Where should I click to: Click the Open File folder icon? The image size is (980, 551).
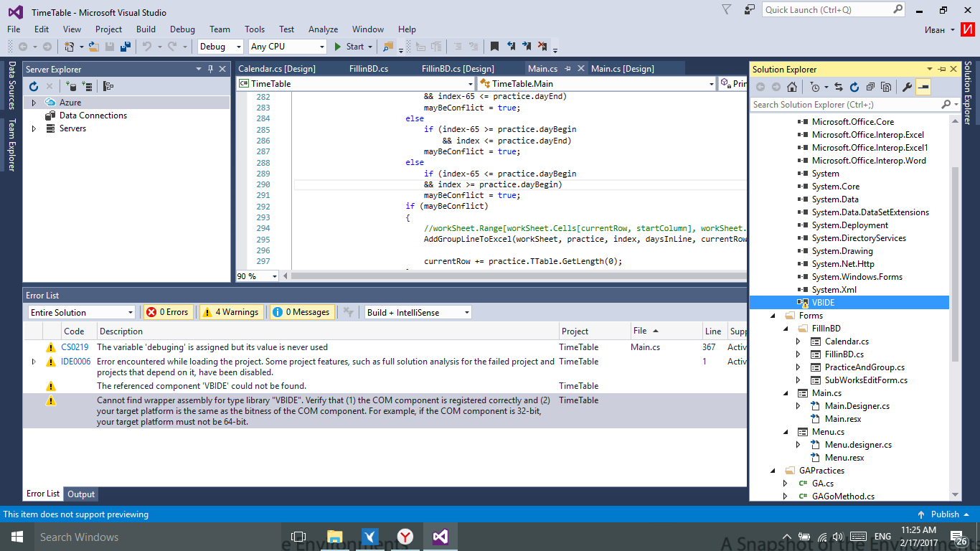pos(93,47)
